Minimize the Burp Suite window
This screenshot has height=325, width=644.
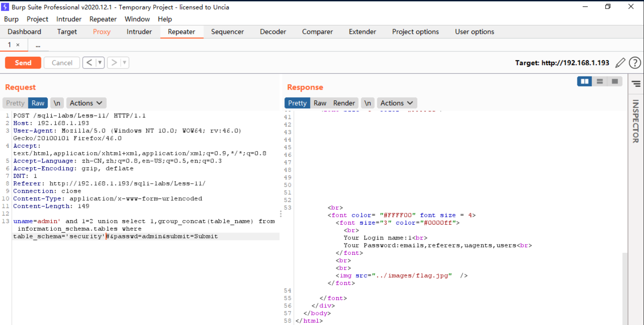585,7
